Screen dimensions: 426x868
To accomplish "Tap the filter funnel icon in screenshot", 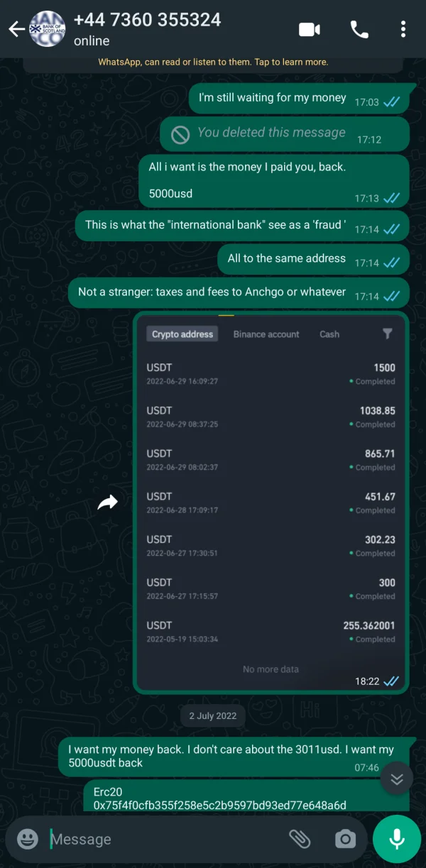I will (387, 334).
